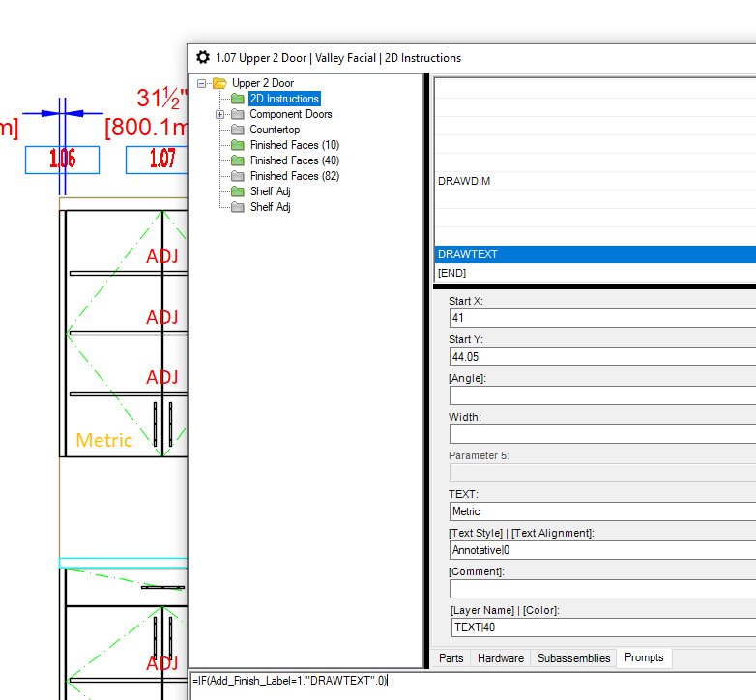Click the gray folder icon beside Countertop
The width and height of the screenshot is (756, 700).
click(x=238, y=130)
